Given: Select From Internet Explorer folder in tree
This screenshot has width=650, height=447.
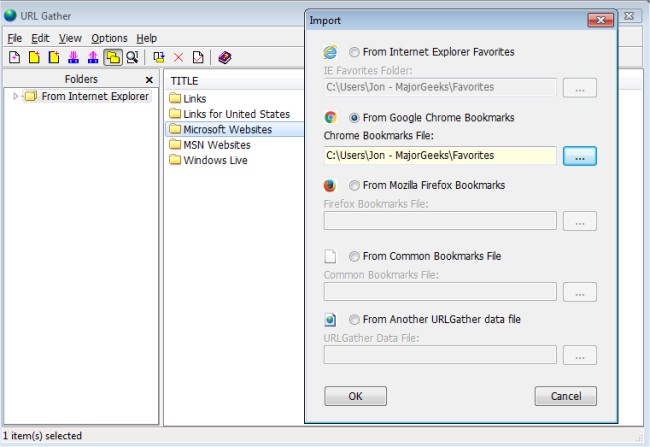Looking at the screenshot, I should point(87,96).
